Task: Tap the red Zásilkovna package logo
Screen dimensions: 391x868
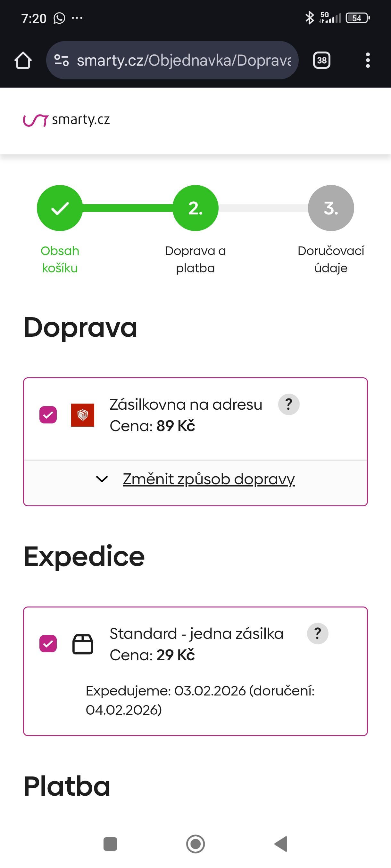Action: (83, 415)
